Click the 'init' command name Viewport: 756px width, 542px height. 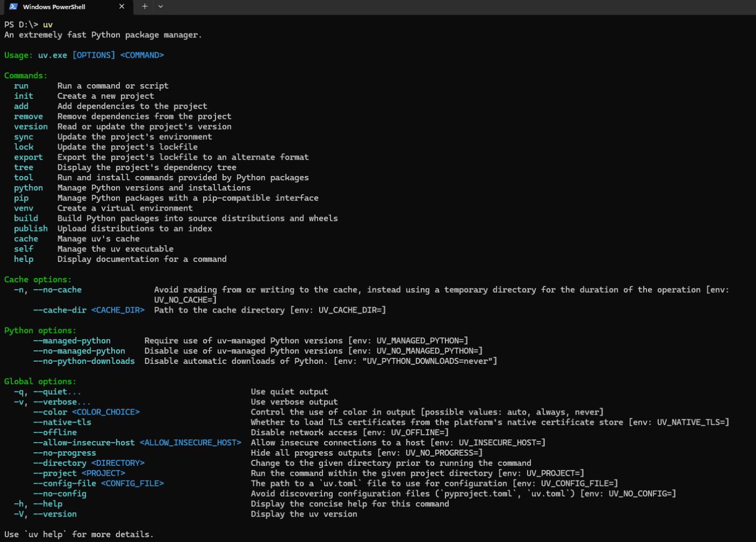tap(24, 96)
